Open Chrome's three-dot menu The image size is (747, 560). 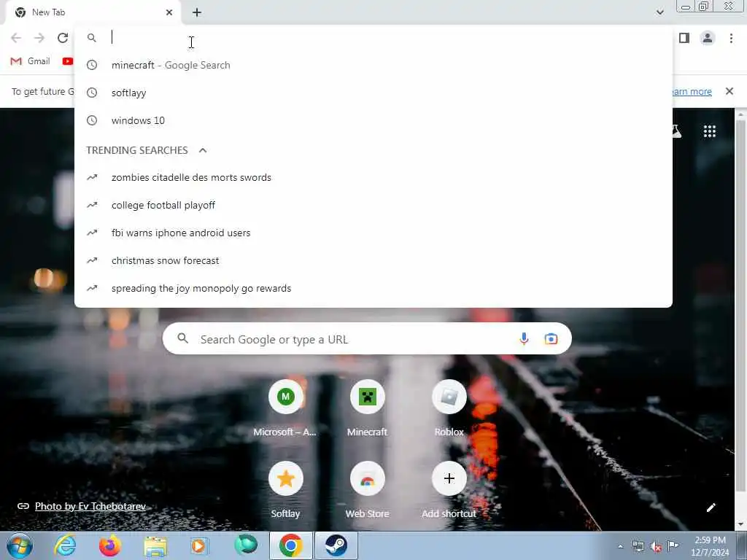coord(731,38)
